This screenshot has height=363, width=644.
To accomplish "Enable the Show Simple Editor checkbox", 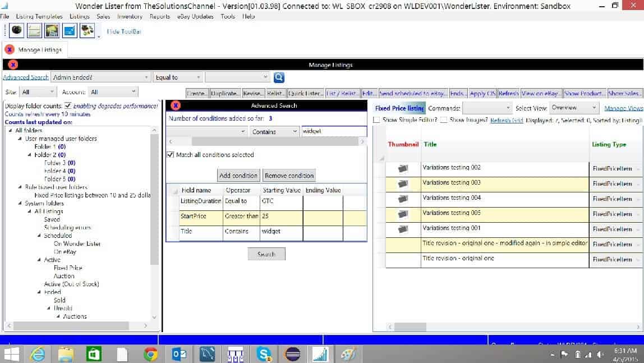I will pos(376,120).
